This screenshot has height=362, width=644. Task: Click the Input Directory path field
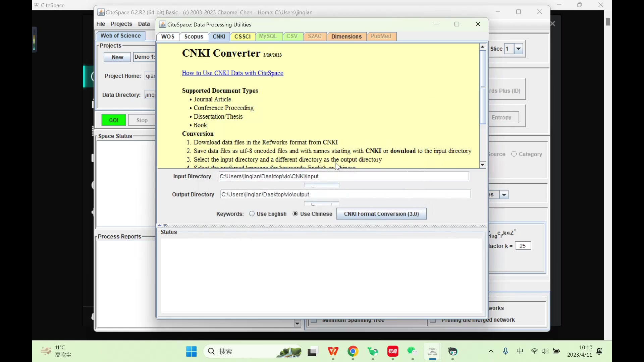point(344,176)
